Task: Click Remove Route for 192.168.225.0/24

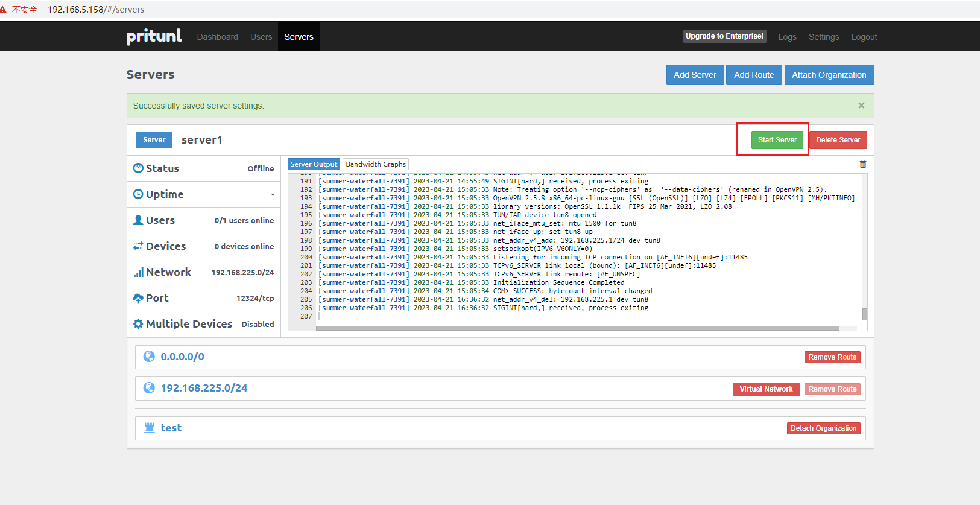Action: click(832, 389)
